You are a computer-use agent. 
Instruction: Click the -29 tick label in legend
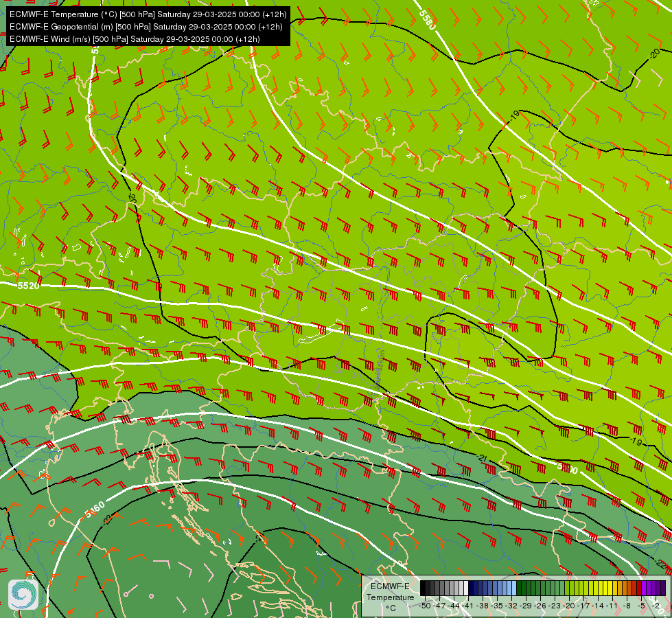point(526,606)
